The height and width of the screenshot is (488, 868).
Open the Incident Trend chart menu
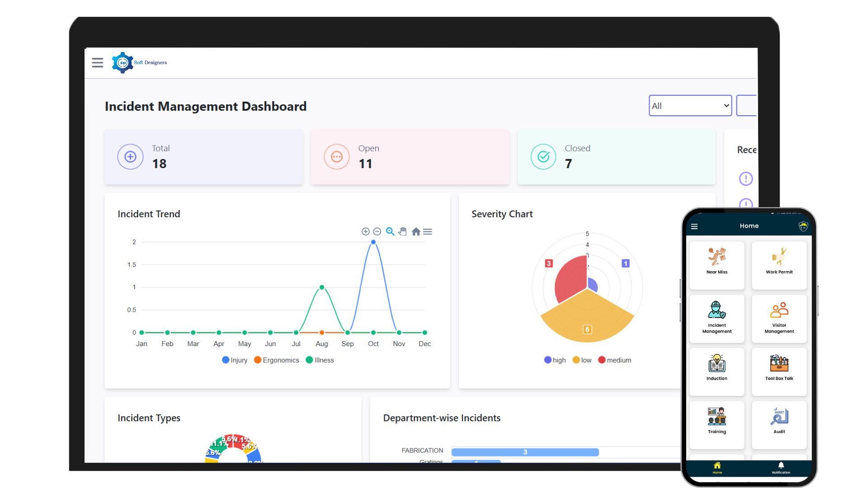click(428, 231)
